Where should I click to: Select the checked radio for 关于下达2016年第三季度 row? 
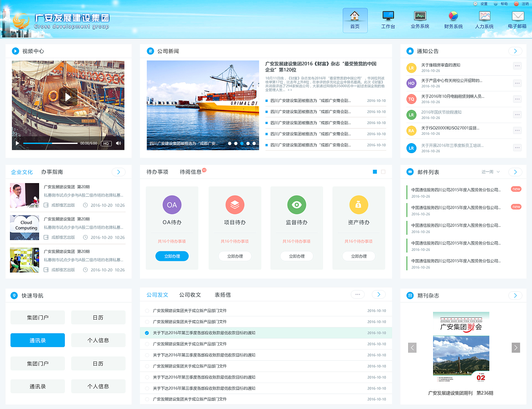point(147,333)
